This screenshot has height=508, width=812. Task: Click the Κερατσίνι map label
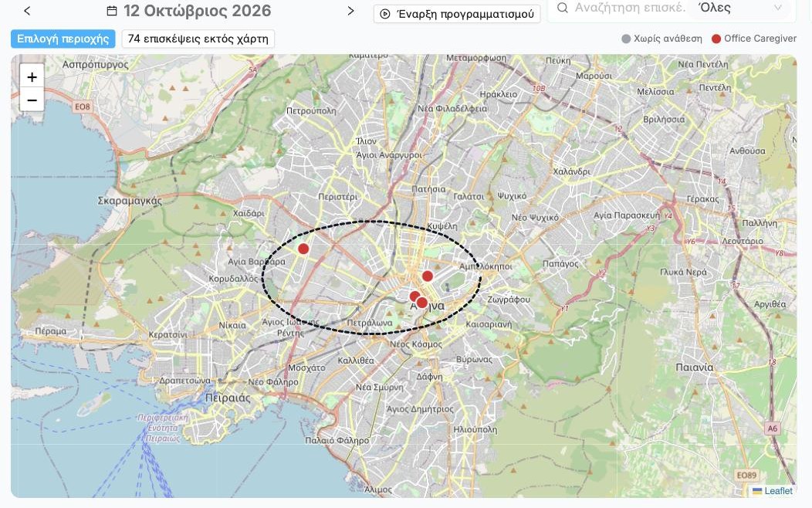[168, 334]
